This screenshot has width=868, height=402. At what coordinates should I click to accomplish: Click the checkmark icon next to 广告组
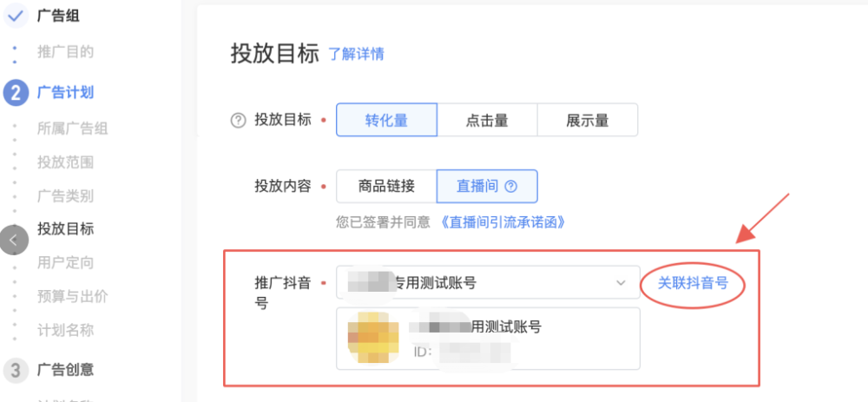tap(16, 16)
